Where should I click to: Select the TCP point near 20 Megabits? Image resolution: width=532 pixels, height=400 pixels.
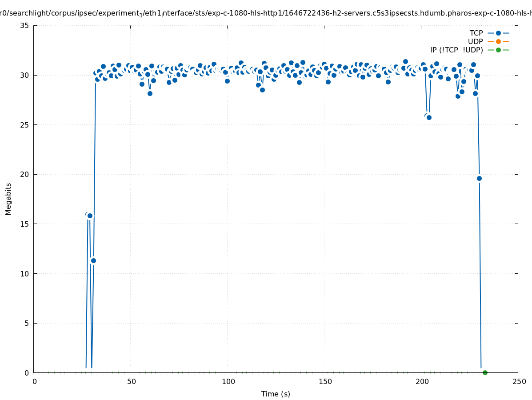479,178
